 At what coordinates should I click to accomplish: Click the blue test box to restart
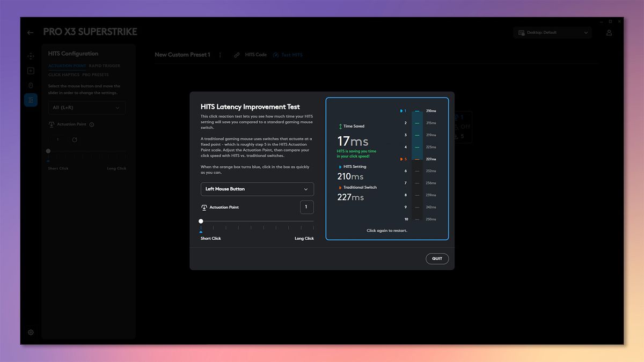[x=387, y=168]
